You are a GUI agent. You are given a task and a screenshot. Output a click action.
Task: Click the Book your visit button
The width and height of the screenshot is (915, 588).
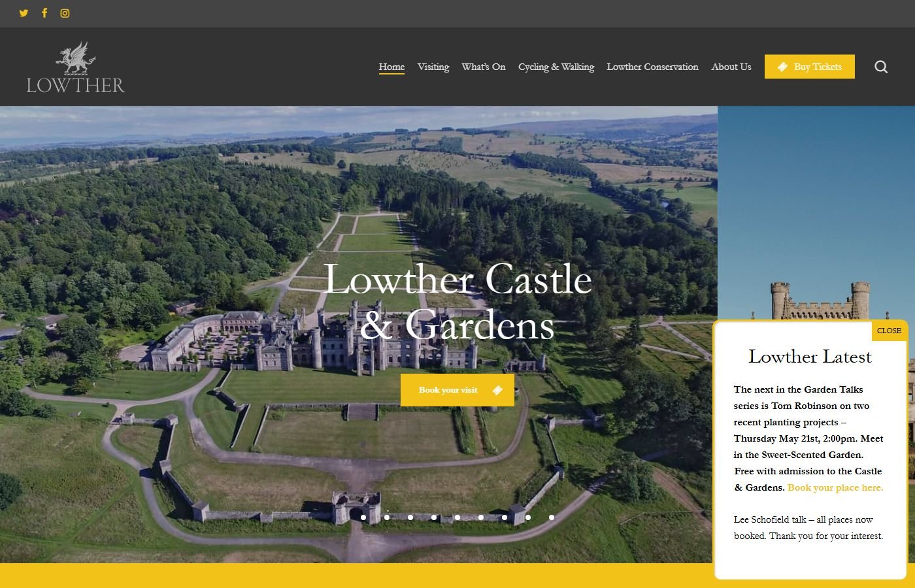(457, 390)
